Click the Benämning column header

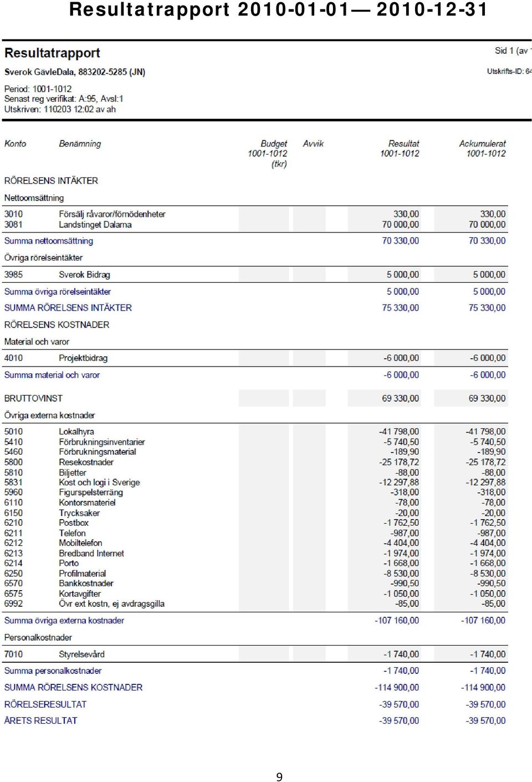80,144
